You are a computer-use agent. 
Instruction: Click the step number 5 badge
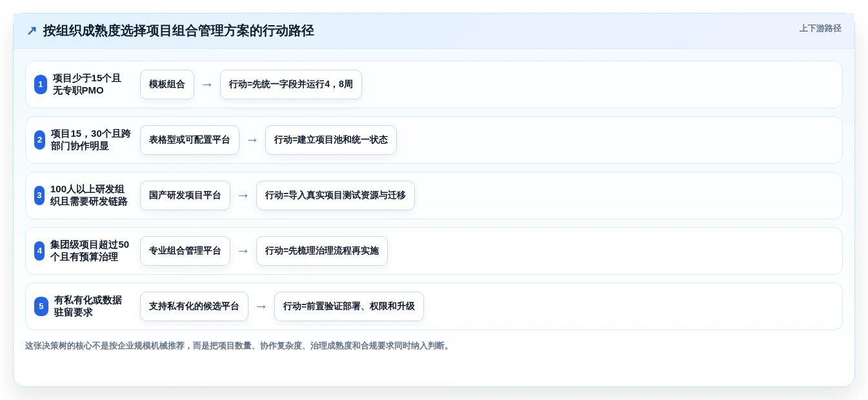click(41, 306)
